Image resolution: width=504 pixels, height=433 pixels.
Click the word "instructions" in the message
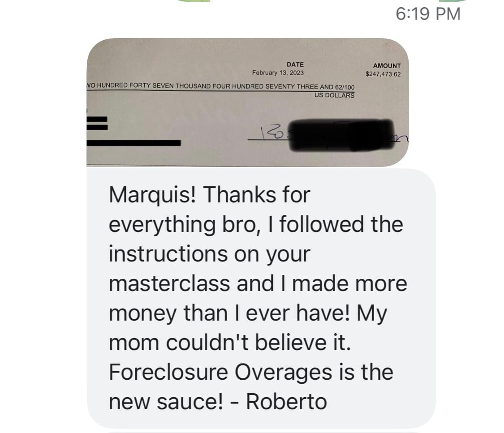168,254
